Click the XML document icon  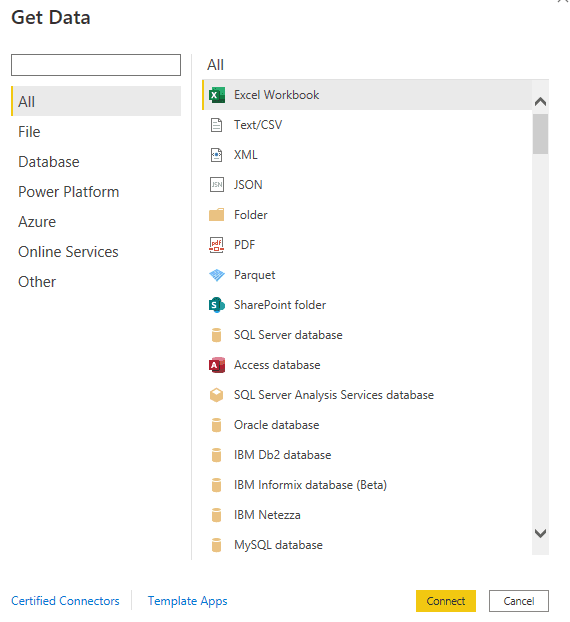[x=217, y=155]
